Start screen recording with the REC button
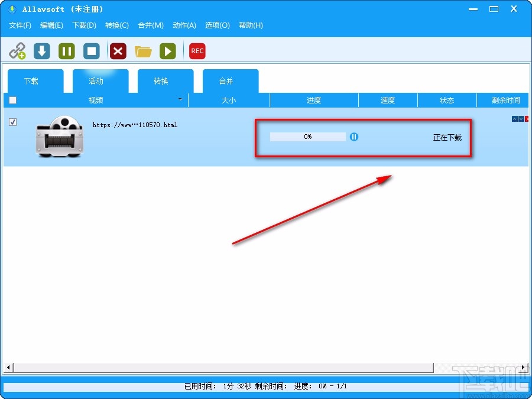The height and width of the screenshot is (399, 532). point(197,51)
